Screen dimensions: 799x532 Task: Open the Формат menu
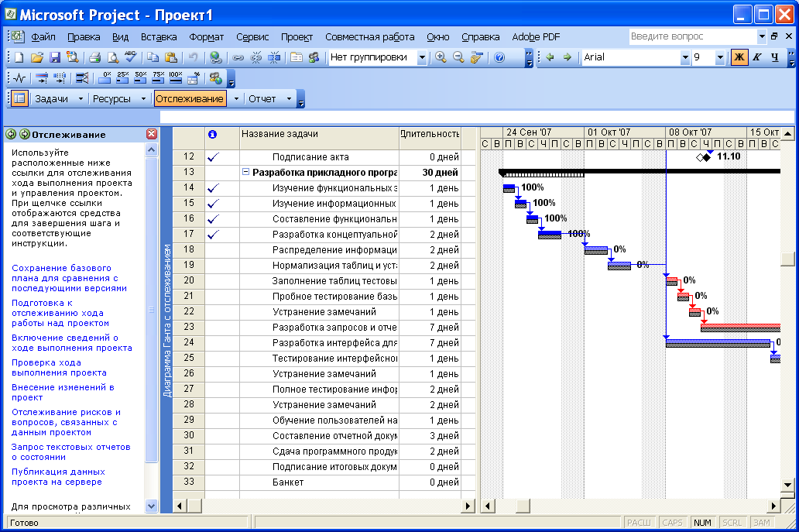207,37
